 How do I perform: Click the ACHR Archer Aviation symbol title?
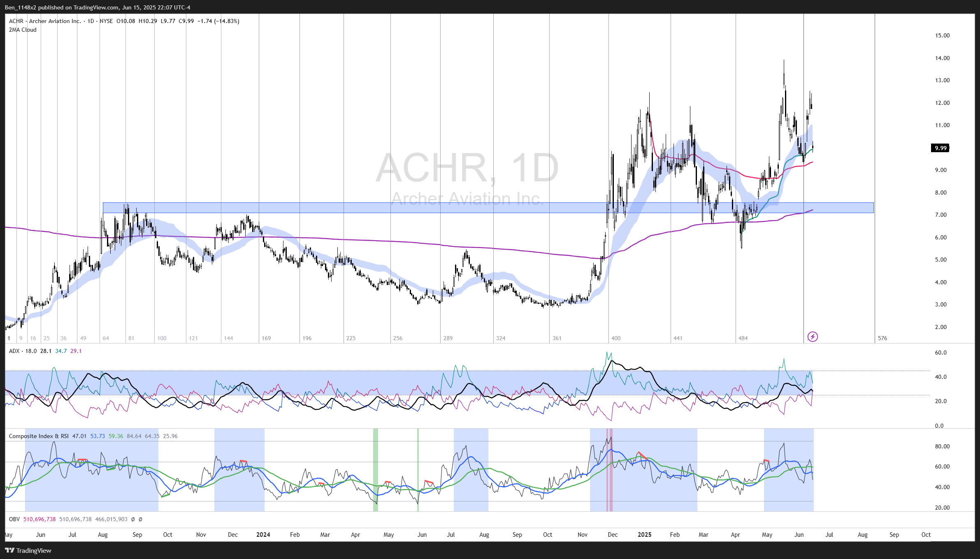pos(45,21)
